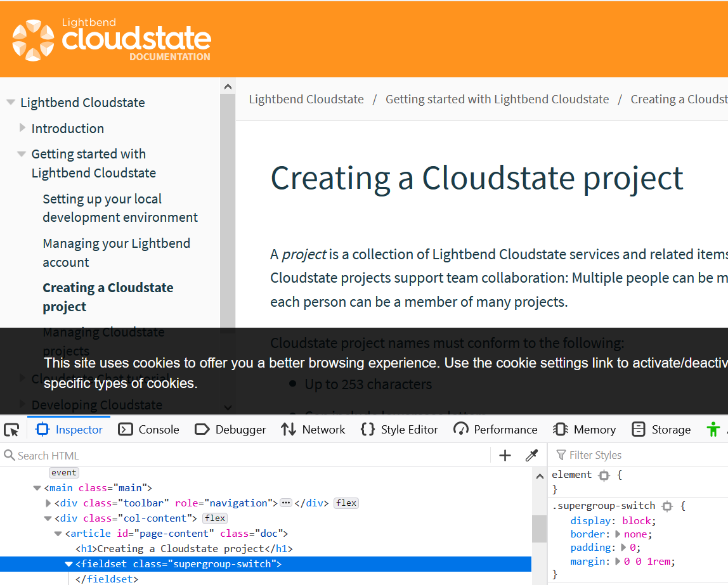Collapse the Lightbend Cloudstate nav tree
The image size is (728, 585).
(x=11, y=102)
